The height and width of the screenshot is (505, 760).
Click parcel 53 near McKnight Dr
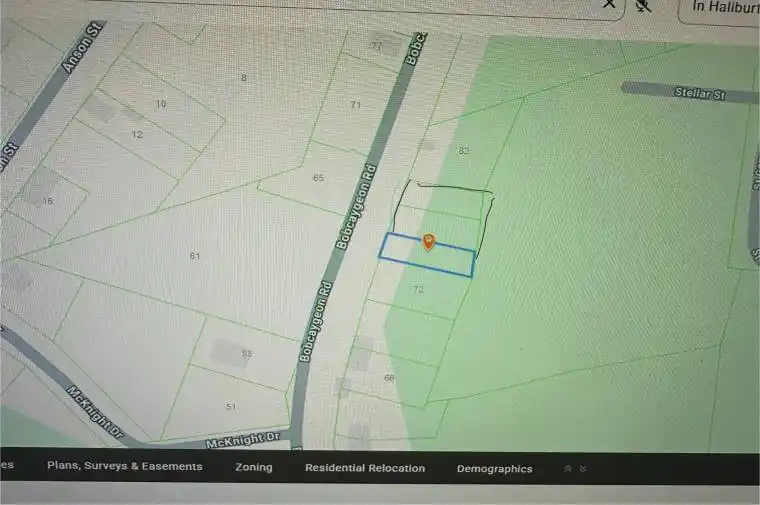click(x=246, y=354)
